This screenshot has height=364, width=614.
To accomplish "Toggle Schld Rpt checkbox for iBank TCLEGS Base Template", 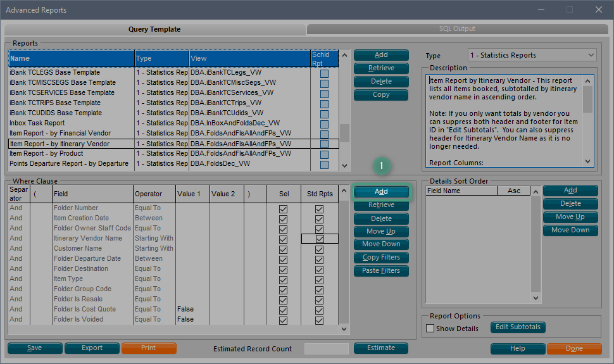I will (324, 73).
